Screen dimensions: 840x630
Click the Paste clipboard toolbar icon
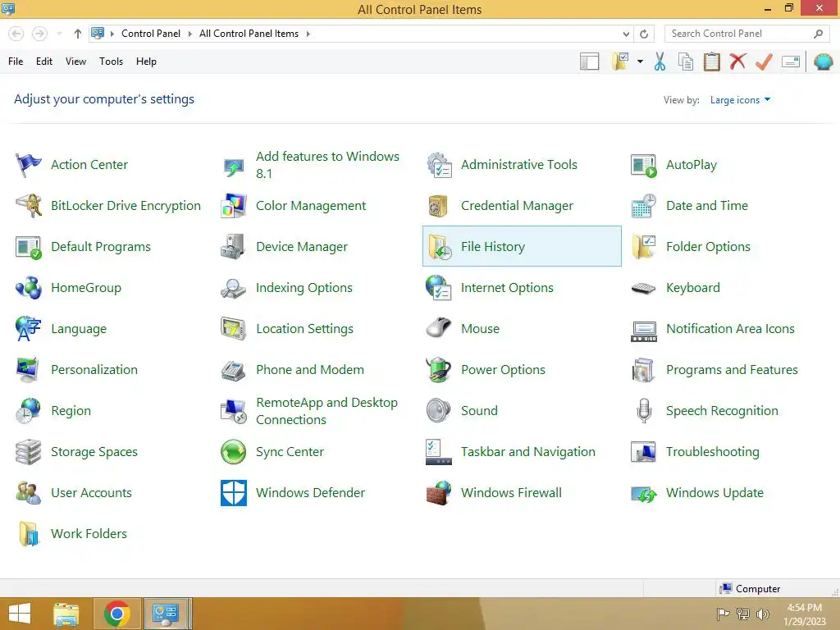tap(711, 62)
